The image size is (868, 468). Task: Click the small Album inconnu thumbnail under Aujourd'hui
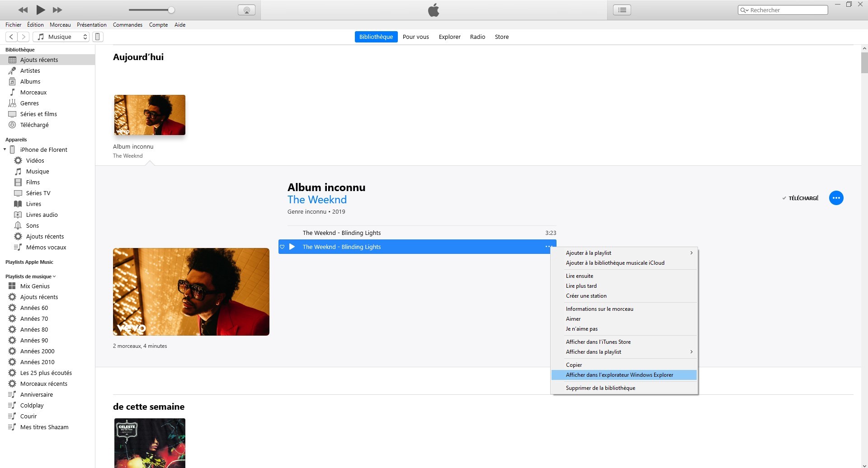pyautogui.click(x=150, y=115)
